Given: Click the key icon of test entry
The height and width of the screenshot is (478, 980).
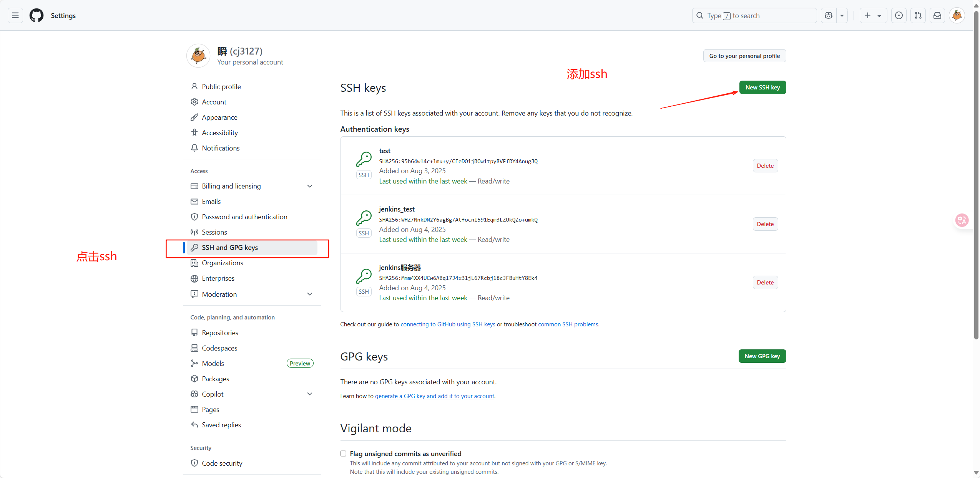Looking at the screenshot, I should tap(364, 159).
